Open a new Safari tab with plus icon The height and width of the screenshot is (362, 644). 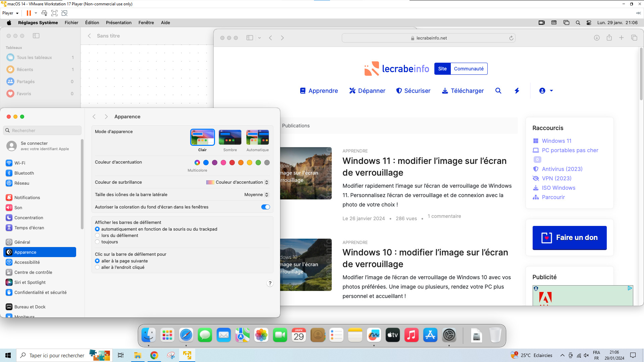pos(622,38)
